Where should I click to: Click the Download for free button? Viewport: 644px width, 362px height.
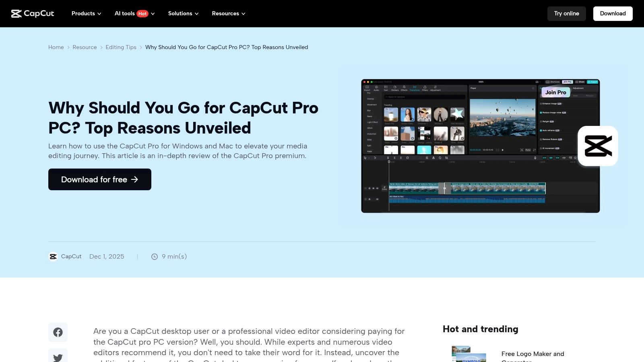point(99,179)
